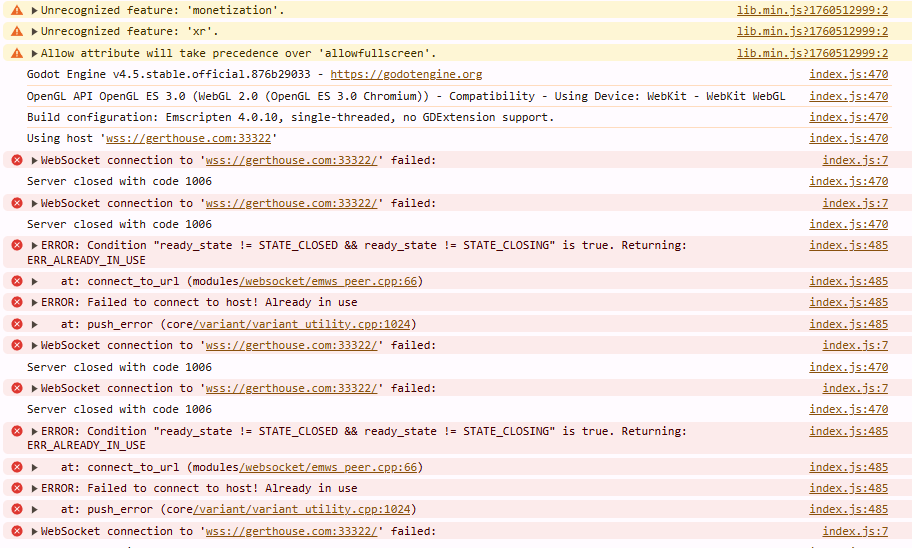Expand the first 'at: connect_to_url' stack entry
Screen dimensions: 912x548
coord(35,281)
